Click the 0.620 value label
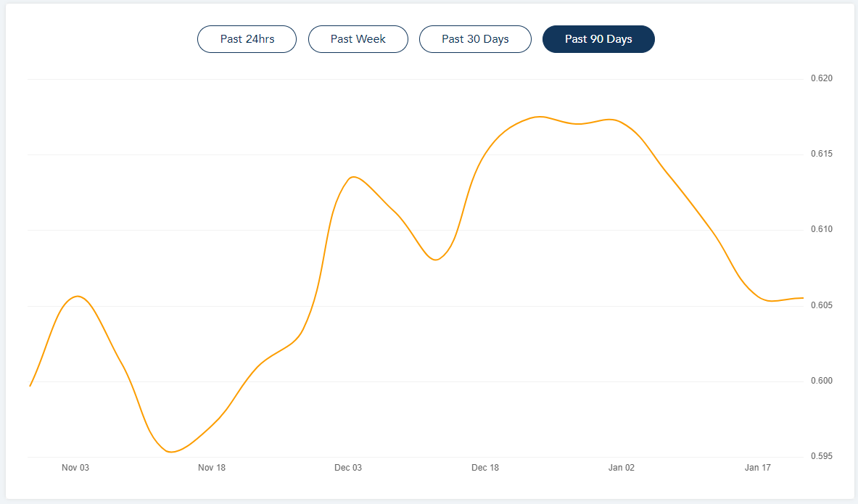 pyautogui.click(x=821, y=78)
